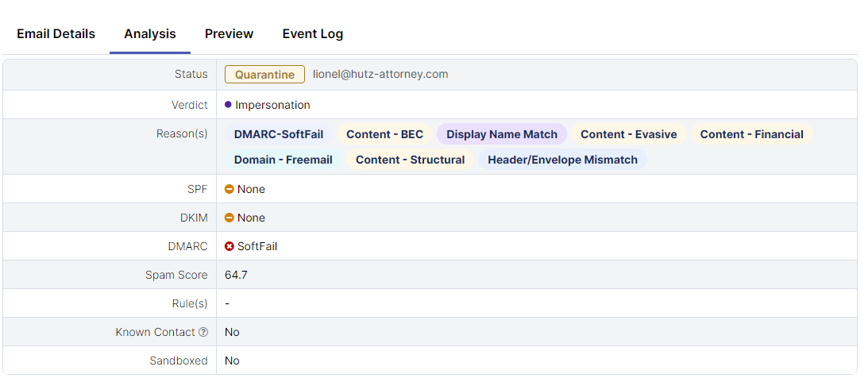Click the purple Impersonation verdict dot
Image resolution: width=868 pixels, height=382 pixels.
click(229, 105)
